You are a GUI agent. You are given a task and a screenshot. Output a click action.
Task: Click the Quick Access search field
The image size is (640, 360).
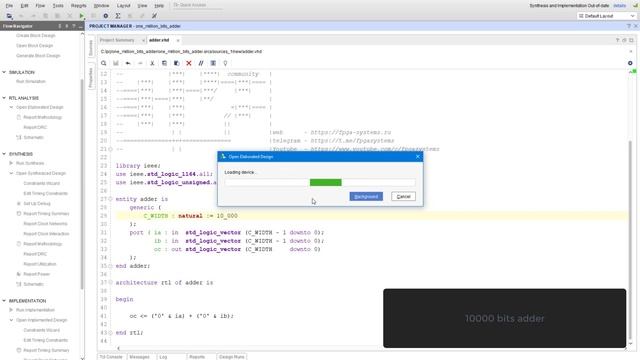198,5
